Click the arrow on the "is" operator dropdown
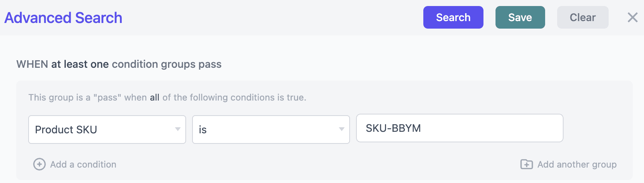644x183 pixels. 341,130
